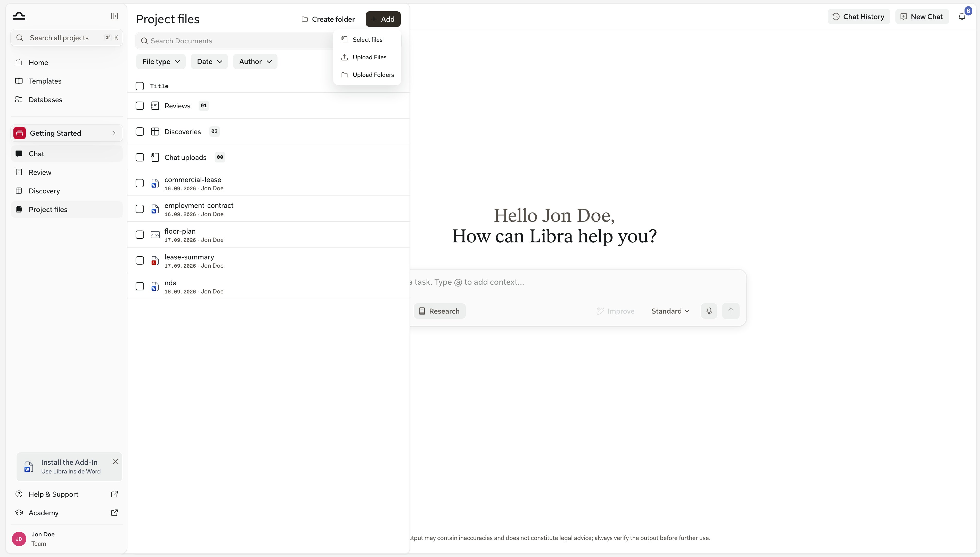The image size is (980, 557).
Task: Expand the Getting Started project
Action: tap(67, 133)
